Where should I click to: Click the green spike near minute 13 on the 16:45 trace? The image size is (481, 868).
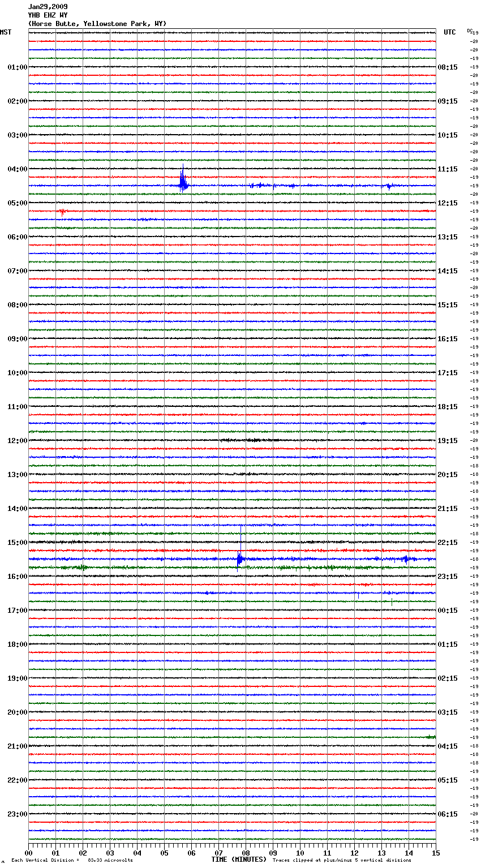(392, 602)
